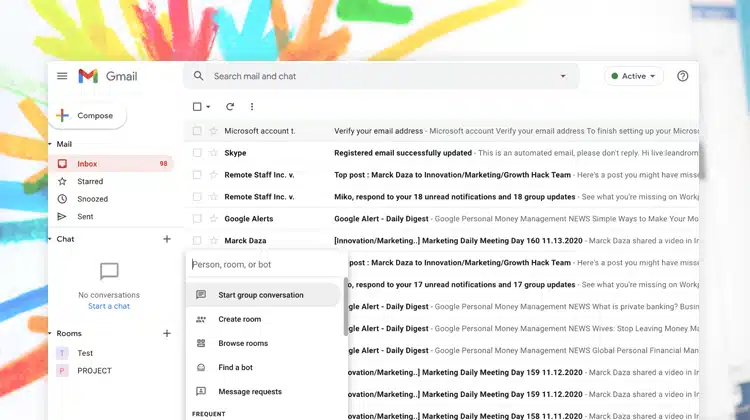
Task: Collapse the Chat section
Action: (x=50, y=239)
